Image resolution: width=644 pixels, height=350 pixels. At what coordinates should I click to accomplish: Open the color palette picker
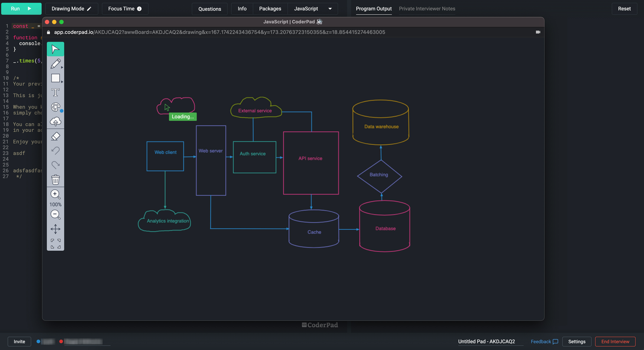[x=55, y=107]
